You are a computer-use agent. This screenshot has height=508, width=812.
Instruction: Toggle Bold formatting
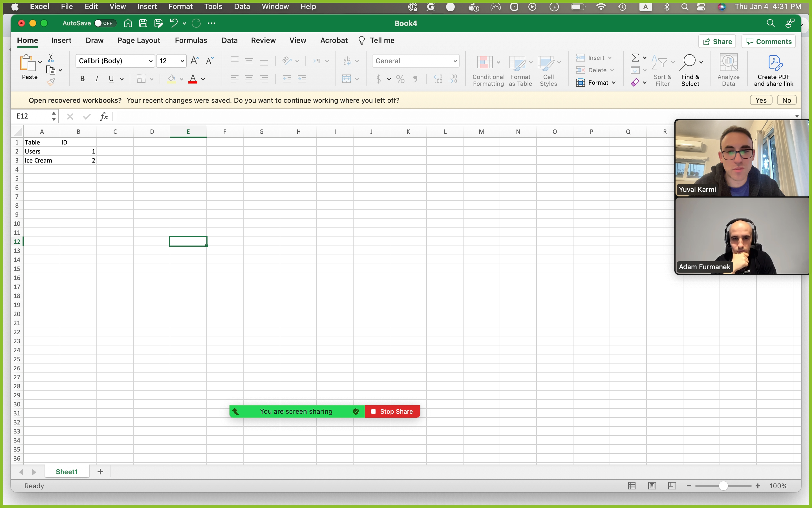click(82, 79)
